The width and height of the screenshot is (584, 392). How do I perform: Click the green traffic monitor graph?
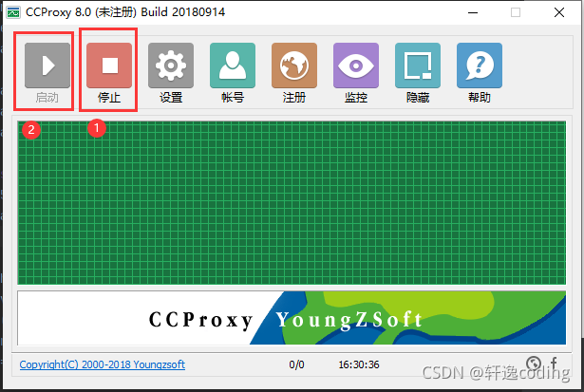pyautogui.click(x=292, y=202)
